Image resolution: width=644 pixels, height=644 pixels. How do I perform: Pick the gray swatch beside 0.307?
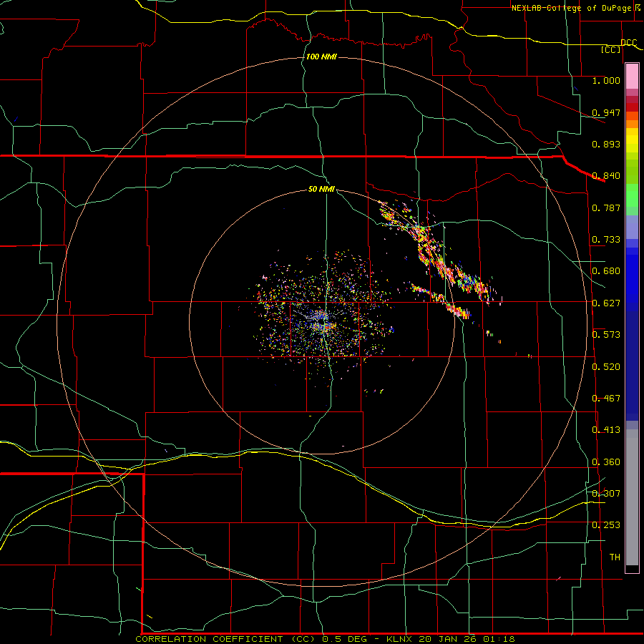(632, 497)
